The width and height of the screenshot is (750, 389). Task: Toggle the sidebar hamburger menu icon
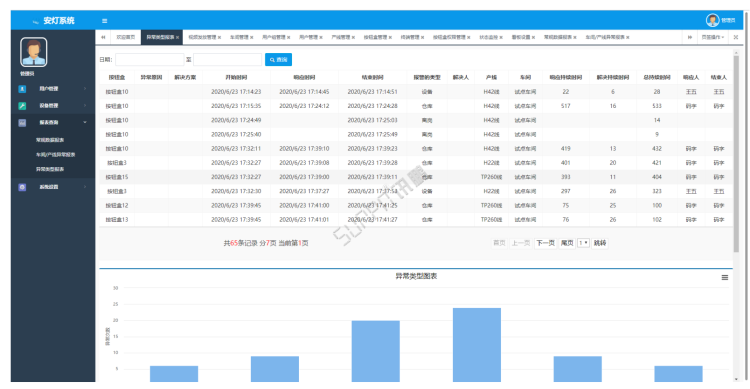[104, 21]
